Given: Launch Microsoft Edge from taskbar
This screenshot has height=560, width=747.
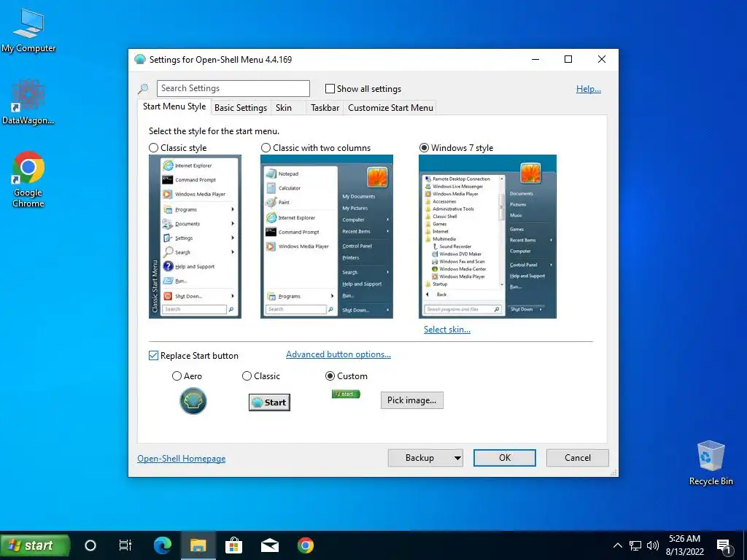Looking at the screenshot, I should point(162,545).
